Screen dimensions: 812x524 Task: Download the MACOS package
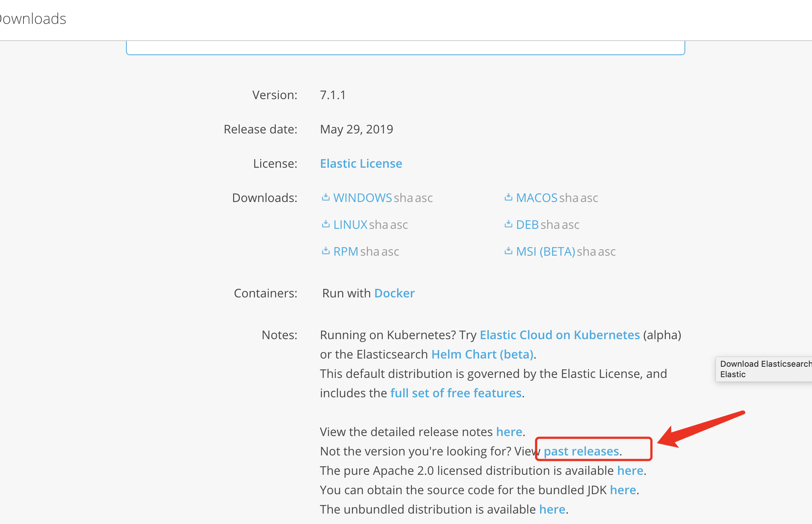[x=536, y=198]
